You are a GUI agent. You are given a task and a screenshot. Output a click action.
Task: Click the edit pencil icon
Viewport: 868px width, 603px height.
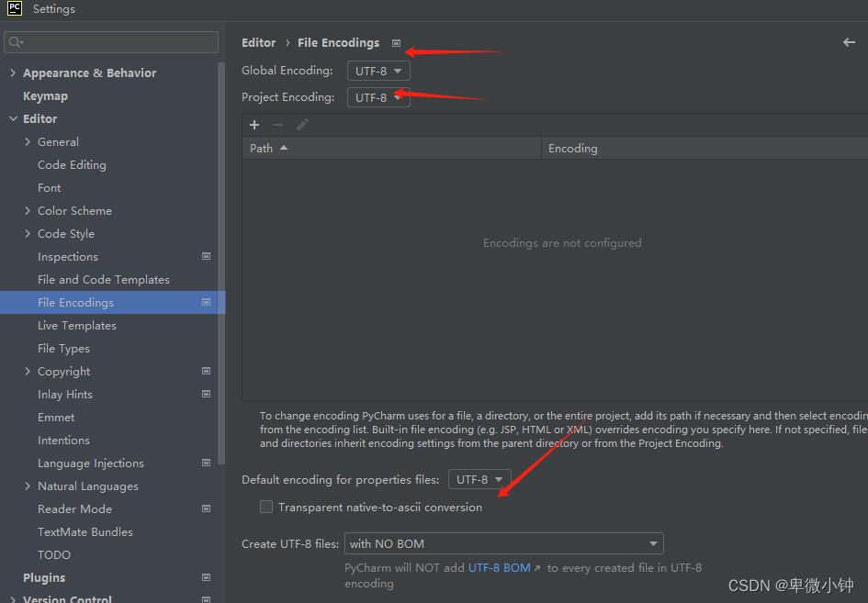tap(302, 125)
